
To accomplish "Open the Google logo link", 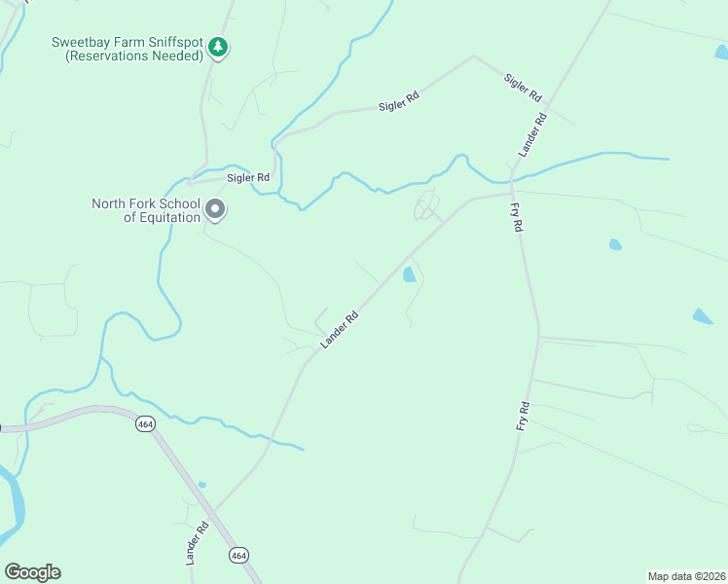I will coord(32,572).
